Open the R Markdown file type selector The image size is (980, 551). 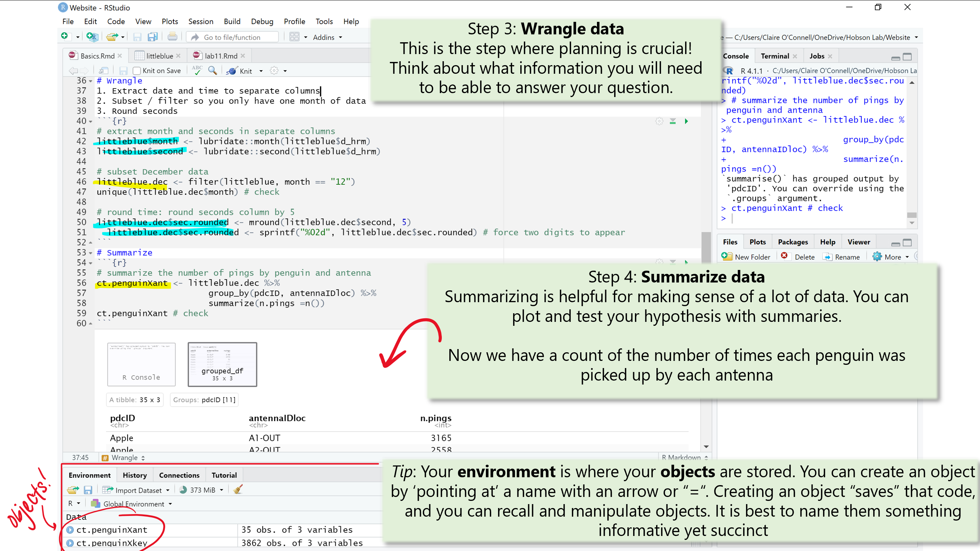point(685,458)
